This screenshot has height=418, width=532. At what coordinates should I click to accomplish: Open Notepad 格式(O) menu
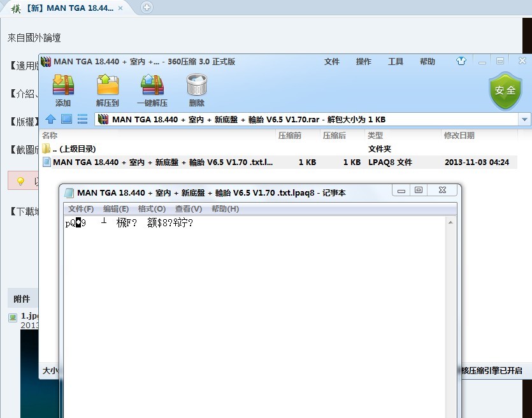152,209
